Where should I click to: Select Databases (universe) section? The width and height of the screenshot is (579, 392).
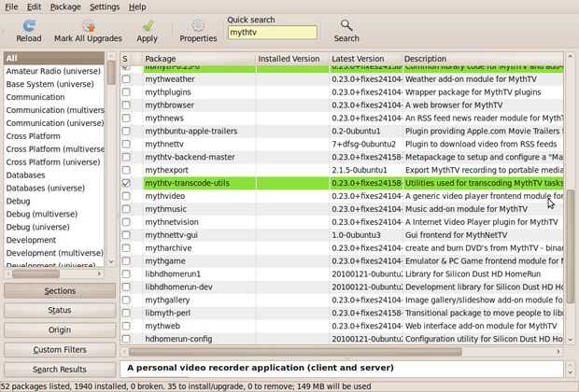[x=54, y=188]
